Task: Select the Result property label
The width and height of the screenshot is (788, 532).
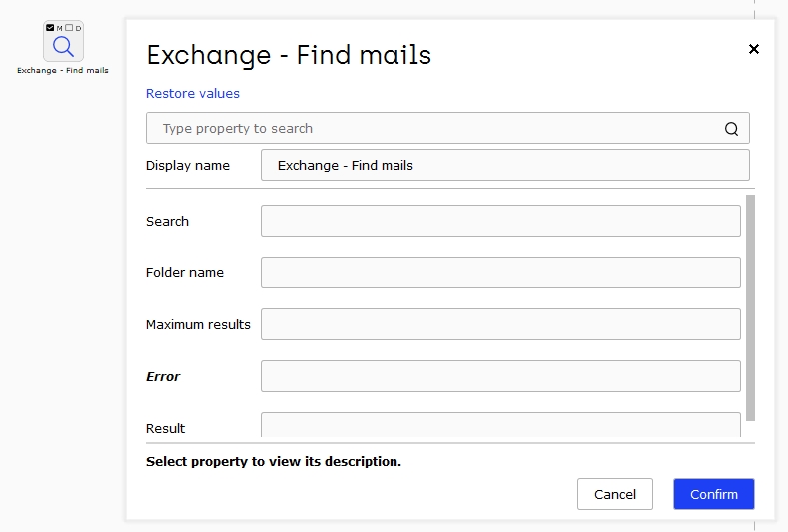Action: pyautogui.click(x=166, y=428)
